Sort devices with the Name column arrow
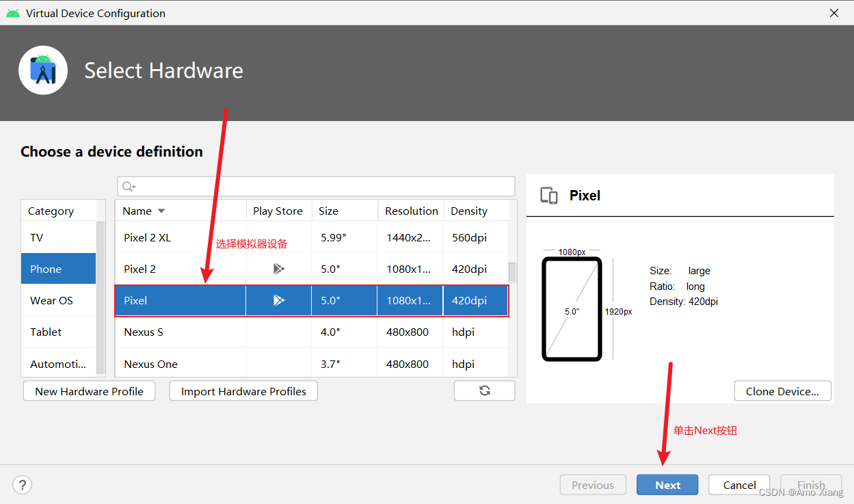 [x=161, y=211]
